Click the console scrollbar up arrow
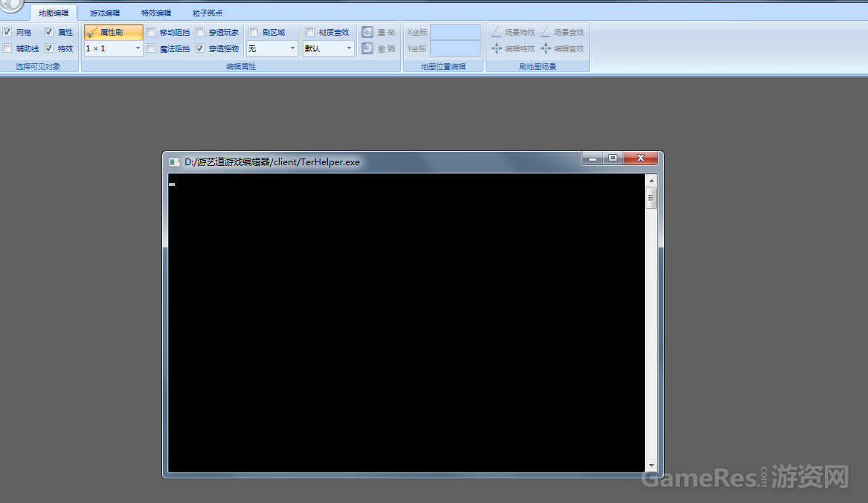This screenshot has width=868, height=503. (652, 181)
